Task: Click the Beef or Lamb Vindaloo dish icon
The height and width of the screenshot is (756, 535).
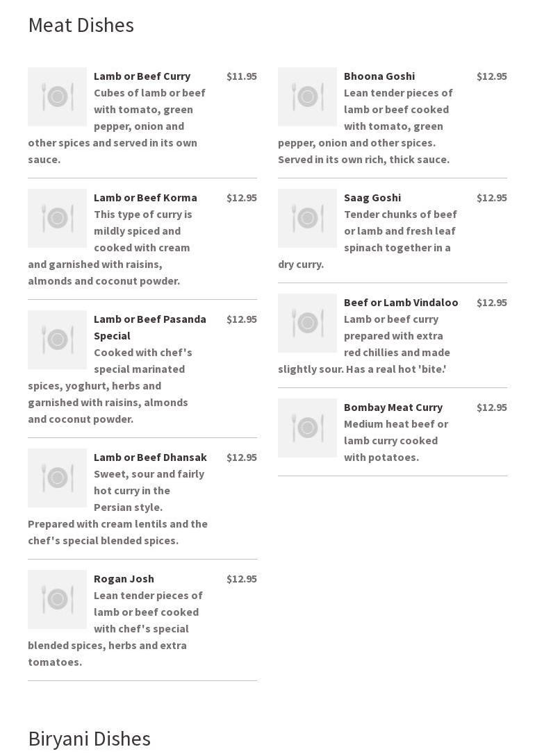Action: tap(307, 323)
